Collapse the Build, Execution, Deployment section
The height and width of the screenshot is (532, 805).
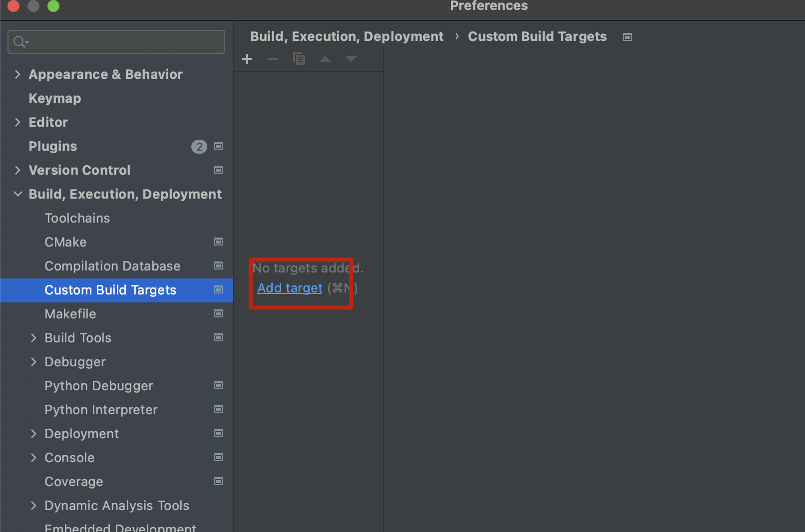(17, 194)
